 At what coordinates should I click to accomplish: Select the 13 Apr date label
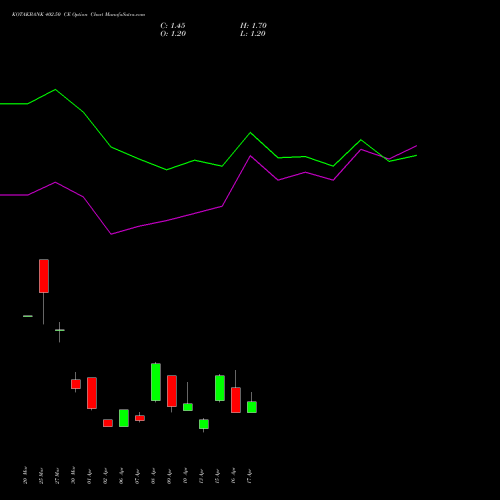[202, 476]
